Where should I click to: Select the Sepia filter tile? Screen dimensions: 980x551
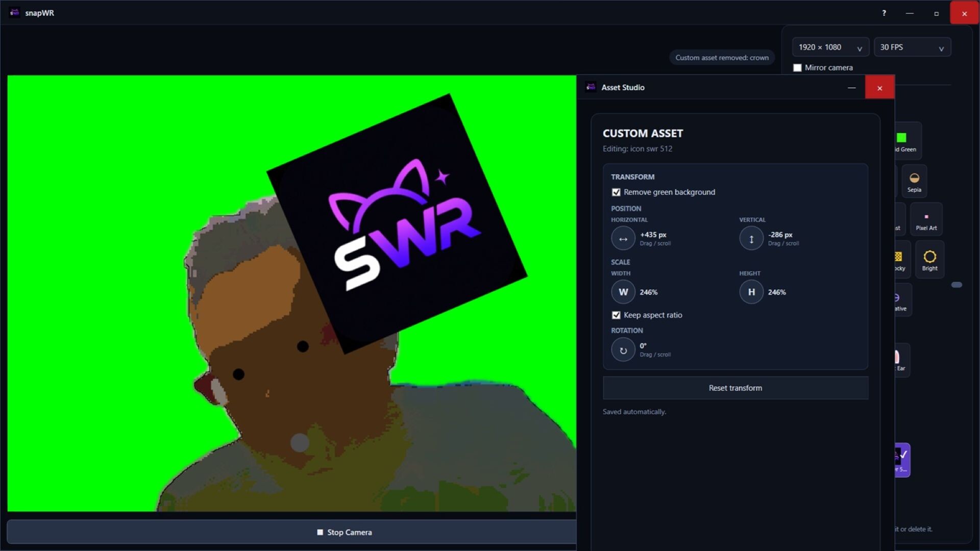coord(914,181)
